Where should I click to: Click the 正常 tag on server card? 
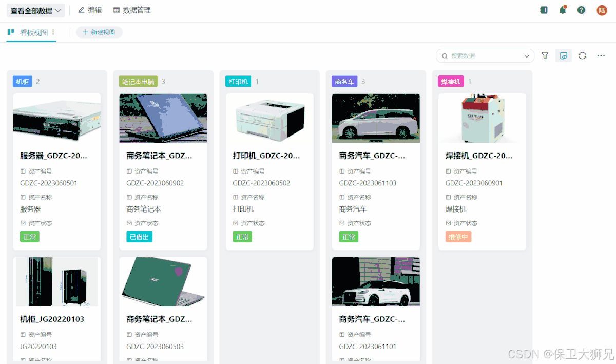point(30,237)
